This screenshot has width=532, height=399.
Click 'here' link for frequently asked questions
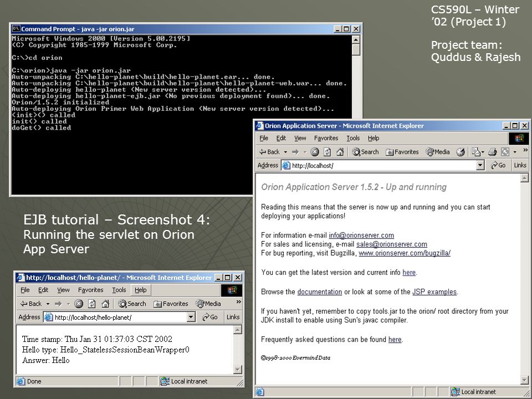395,339
